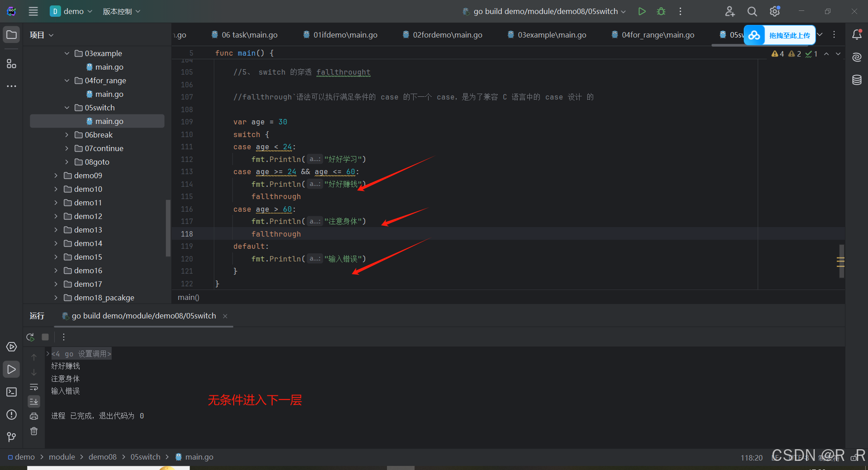Run the current go build configuration
This screenshot has height=470, width=868.
coord(642,11)
